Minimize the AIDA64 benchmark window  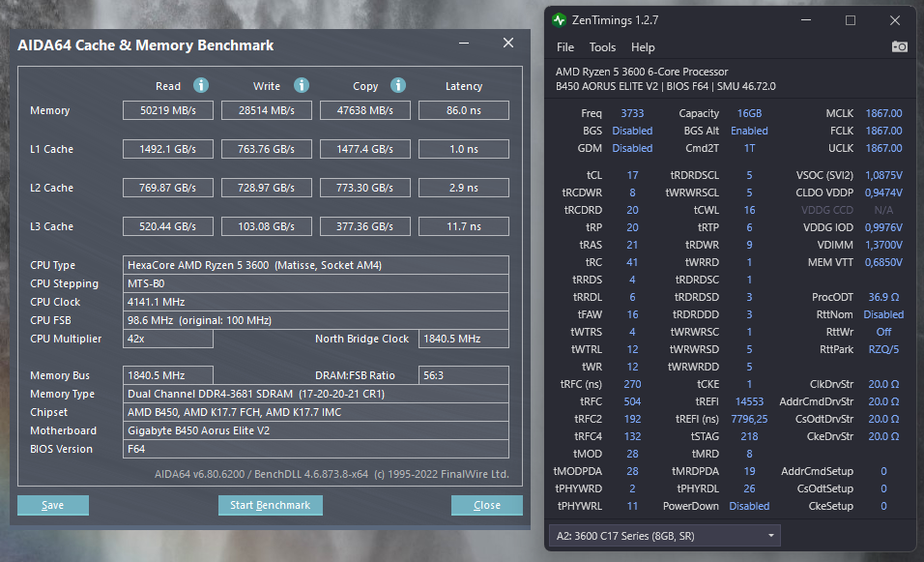click(x=464, y=44)
